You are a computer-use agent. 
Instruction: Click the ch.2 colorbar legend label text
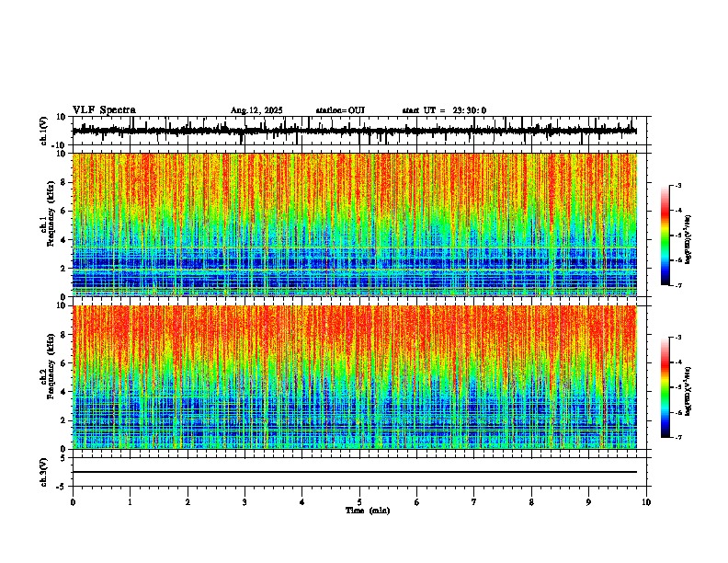688,392
